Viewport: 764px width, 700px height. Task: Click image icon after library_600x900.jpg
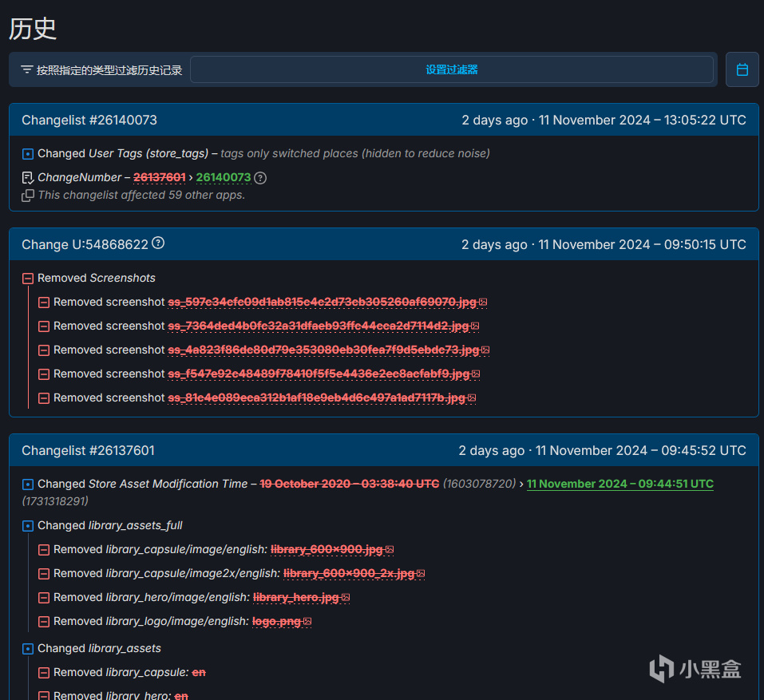click(x=390, y=549)
